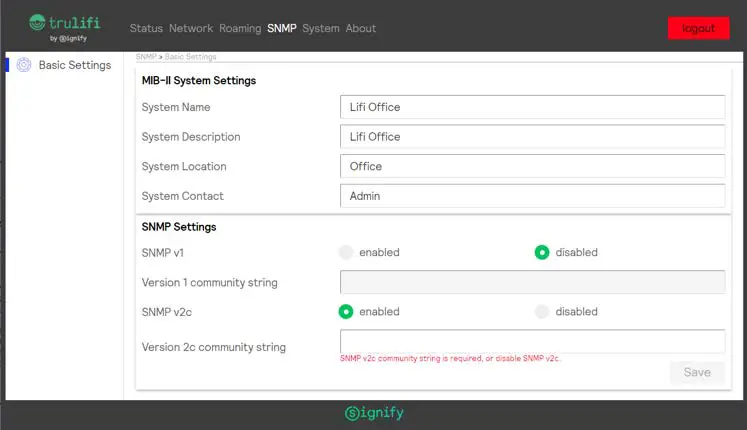Click the trulifi logo icon
Viewport: 747px width, 430px height.
pyautogui.click(x=37, y=22)
